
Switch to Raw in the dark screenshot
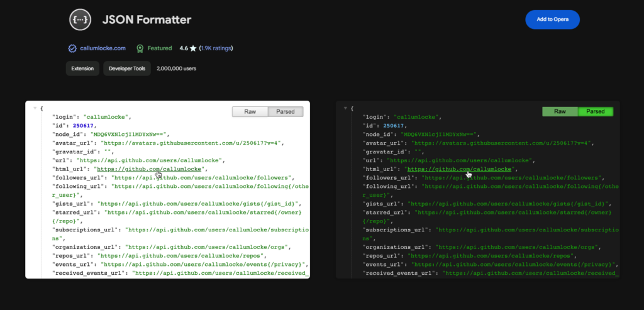coord(560,112)
